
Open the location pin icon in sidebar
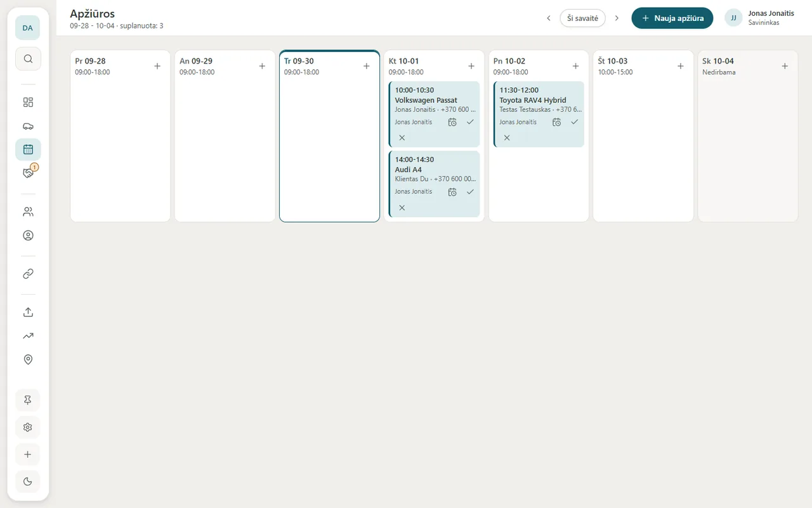click(28, 359)
